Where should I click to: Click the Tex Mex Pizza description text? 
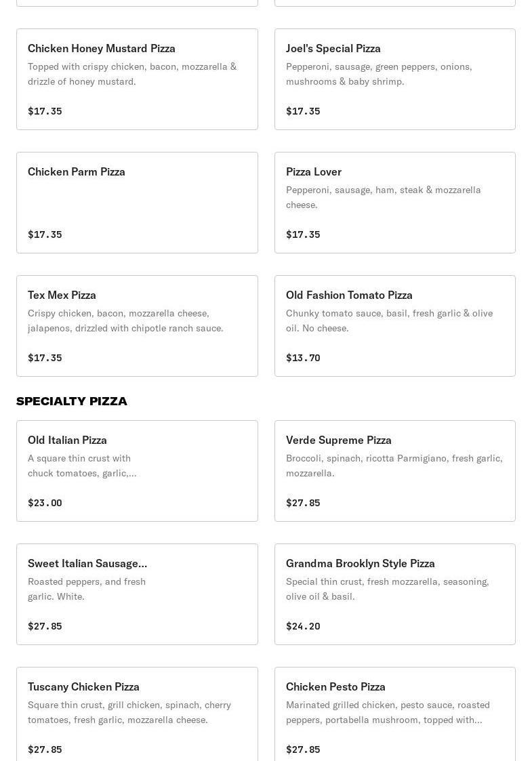tap(125, 321)
